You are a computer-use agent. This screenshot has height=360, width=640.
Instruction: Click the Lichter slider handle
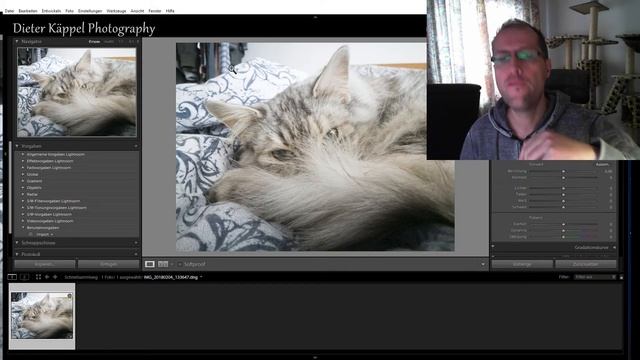564,188
